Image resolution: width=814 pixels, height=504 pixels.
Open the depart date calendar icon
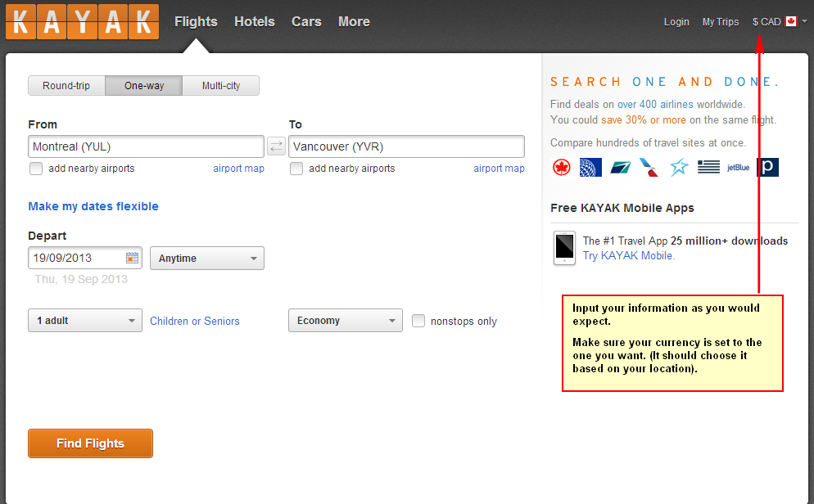point(133,258)
